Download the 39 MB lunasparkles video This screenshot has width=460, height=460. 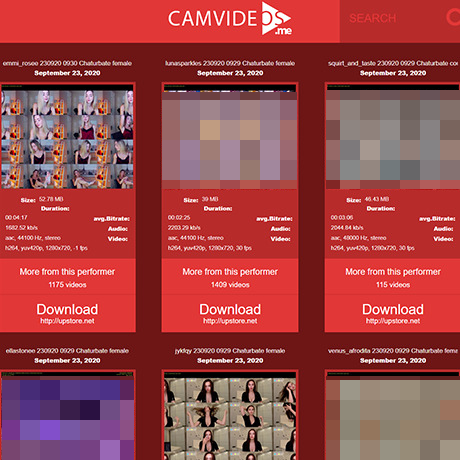(x=230, y=313)
